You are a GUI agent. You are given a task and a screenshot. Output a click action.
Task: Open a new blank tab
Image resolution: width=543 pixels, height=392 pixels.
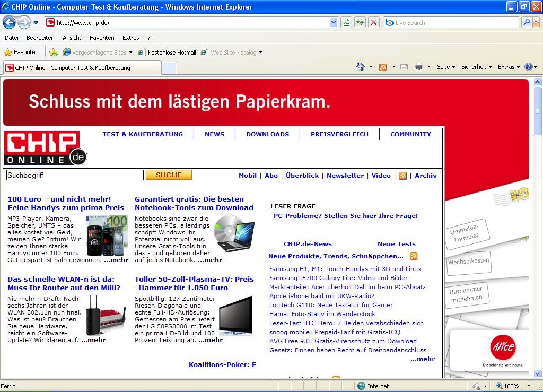[169, 68]
